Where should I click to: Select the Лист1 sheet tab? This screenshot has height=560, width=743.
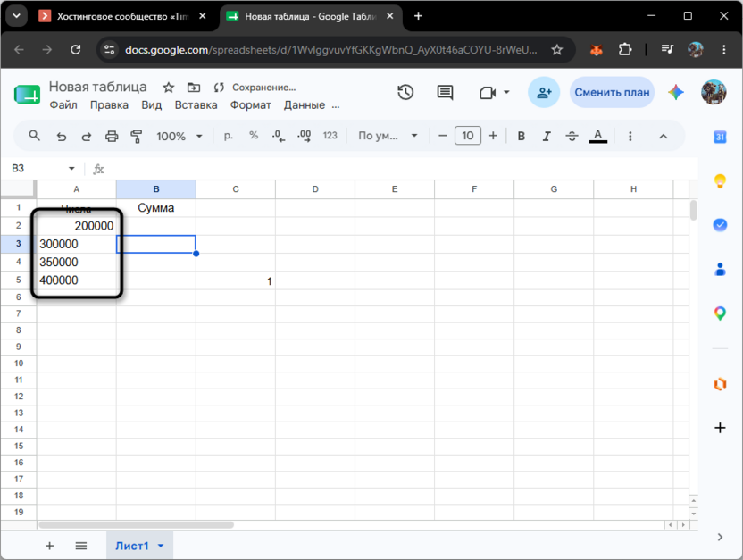click(132, 546)
